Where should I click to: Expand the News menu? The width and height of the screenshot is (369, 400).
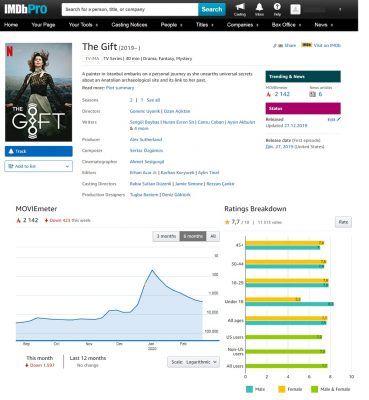pyautogui.click(x=324, y=25)
